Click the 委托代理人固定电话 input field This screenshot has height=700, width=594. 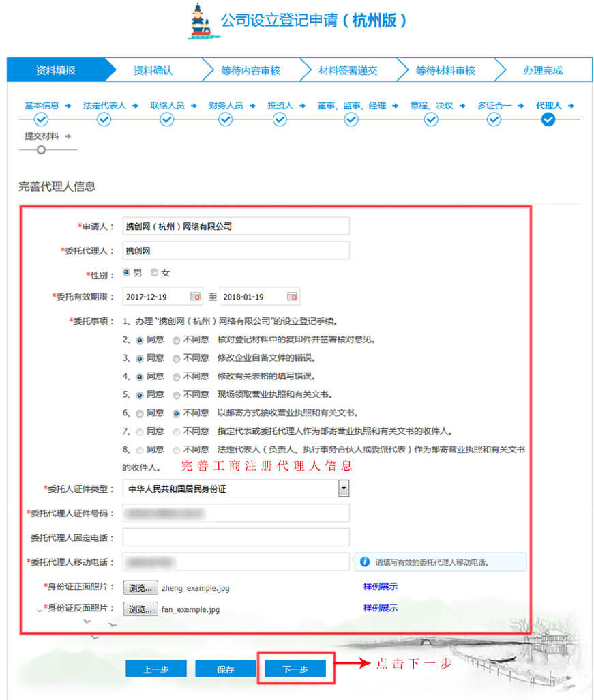pos(235,537)
